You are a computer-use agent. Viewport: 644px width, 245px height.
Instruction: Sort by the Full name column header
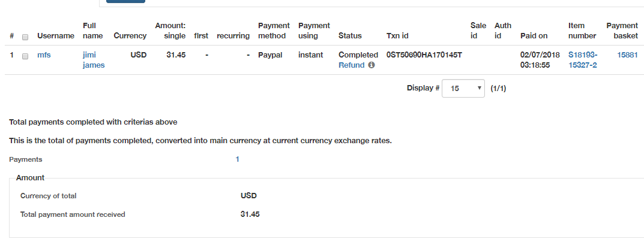pyautogui.click(x=93, y=31)
